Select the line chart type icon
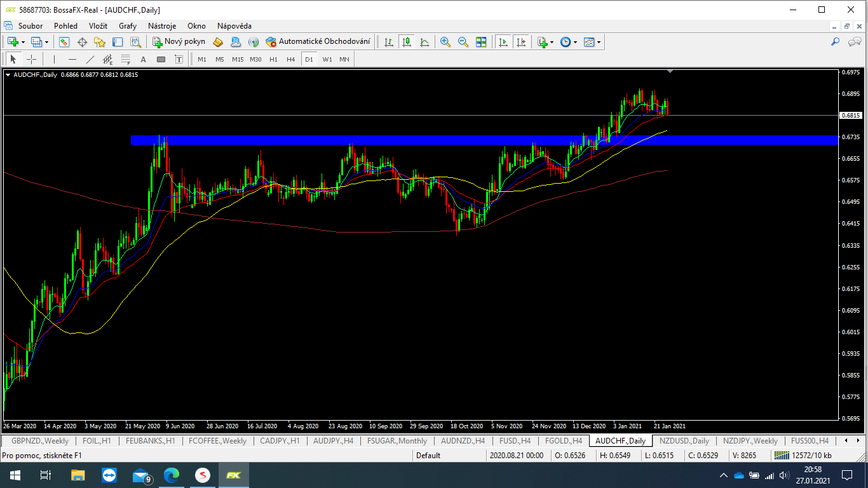The width and height of the screenshot is (868, 488). coord(424,42)
